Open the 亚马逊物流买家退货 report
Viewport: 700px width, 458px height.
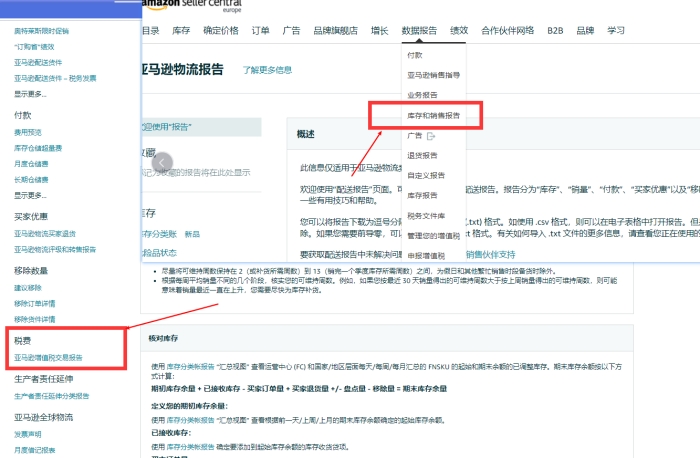tap(45, 234)
